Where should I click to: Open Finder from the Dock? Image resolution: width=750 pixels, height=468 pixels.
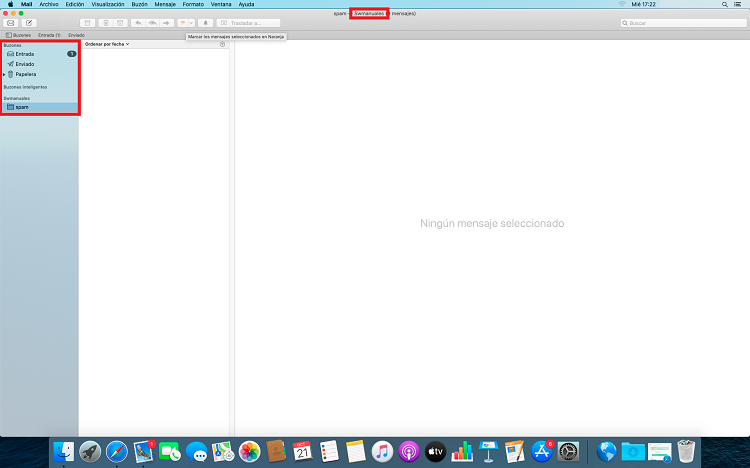pyautogui.click(x=64, y=451)
